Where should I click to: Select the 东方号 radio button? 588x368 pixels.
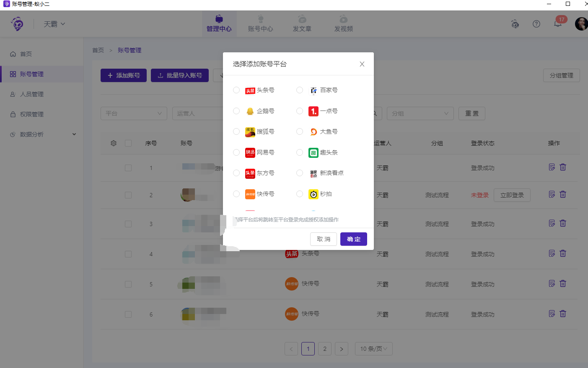point(236,173)
